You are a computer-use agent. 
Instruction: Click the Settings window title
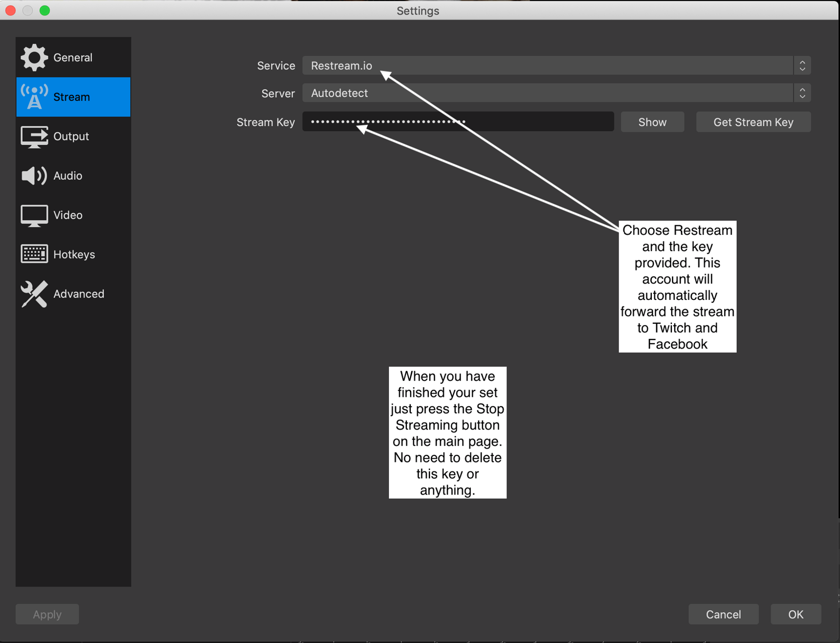tap(418, 11)
